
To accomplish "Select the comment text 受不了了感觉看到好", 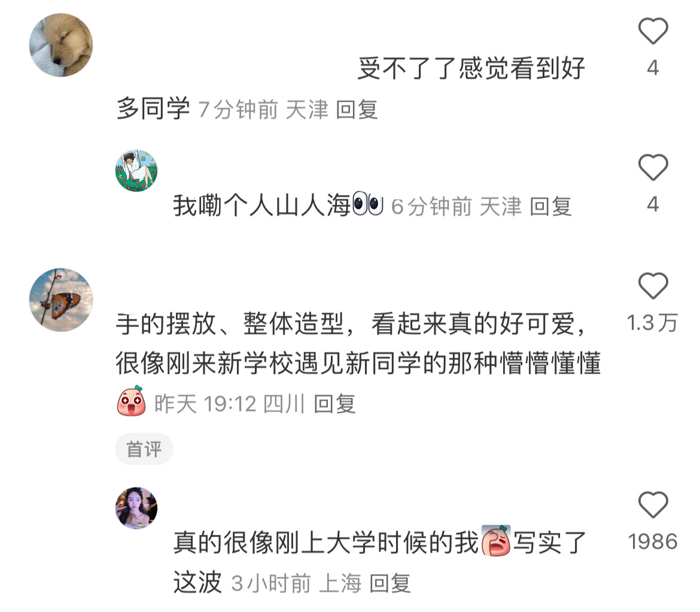I will coord(471,69).
